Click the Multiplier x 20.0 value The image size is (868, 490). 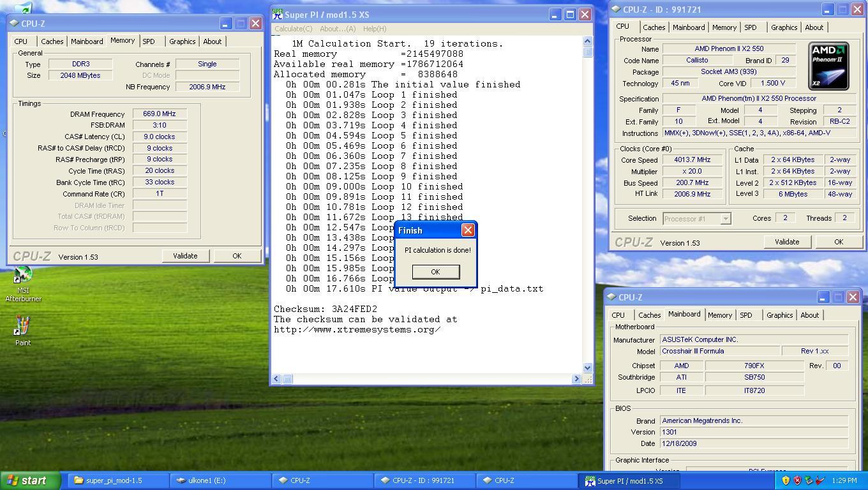pyautogui.click(x=692, y=172)
